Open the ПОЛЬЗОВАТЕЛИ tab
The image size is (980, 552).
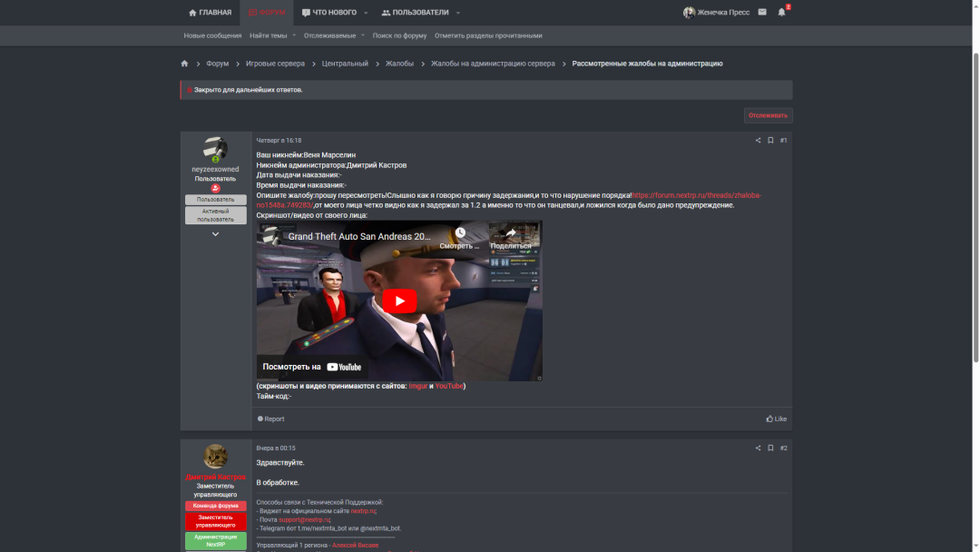(x=416, y=13)
